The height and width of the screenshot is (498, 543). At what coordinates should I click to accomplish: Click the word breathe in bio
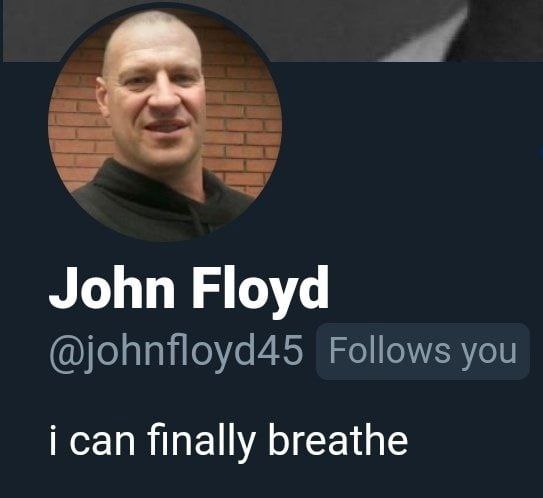(338, 438)
